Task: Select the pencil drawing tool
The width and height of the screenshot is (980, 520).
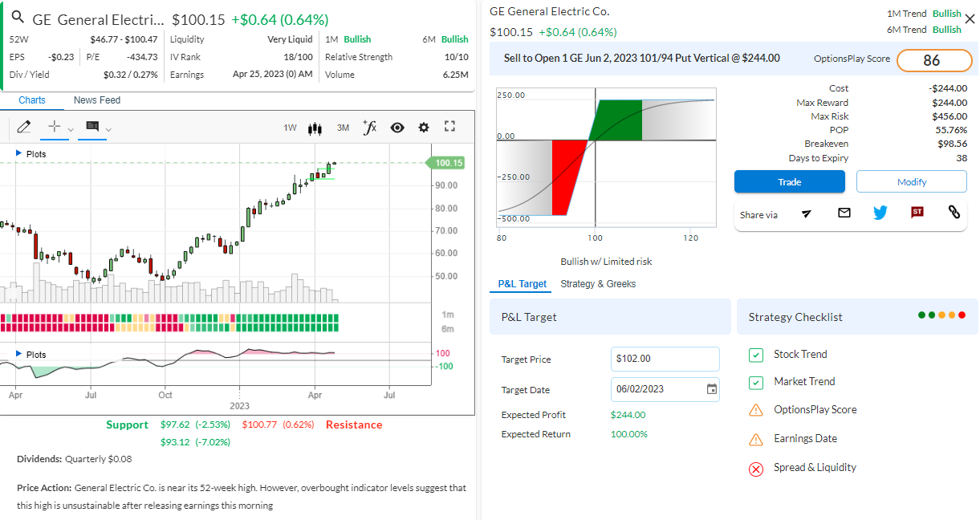Action: (23, 127)
